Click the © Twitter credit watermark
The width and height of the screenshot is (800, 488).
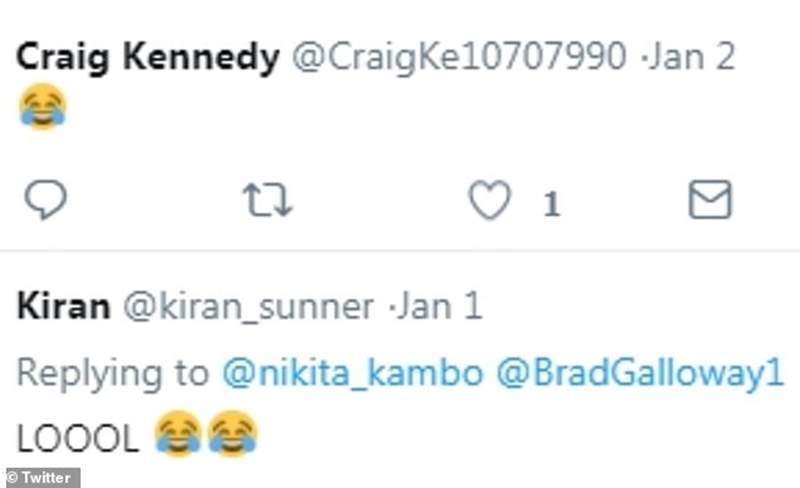tap(41, 477)
